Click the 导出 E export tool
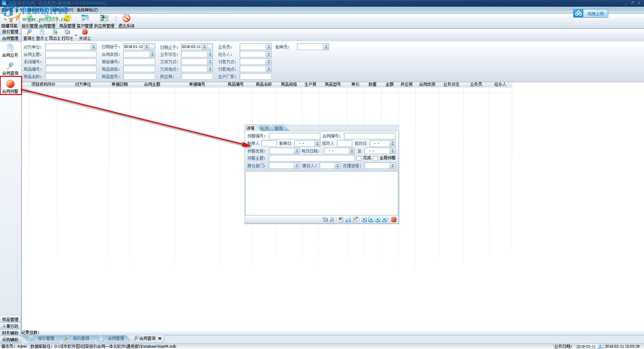 point(55,35)
